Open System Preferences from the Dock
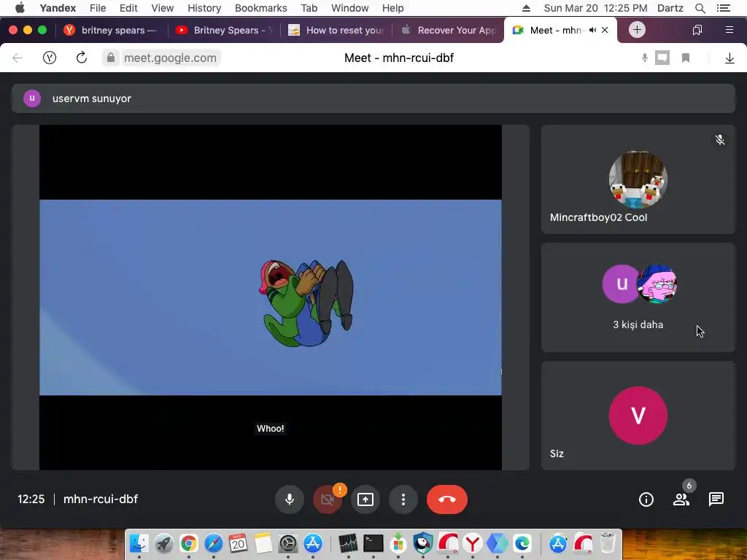This screenshot has height=560, width=747. (287, 542)
